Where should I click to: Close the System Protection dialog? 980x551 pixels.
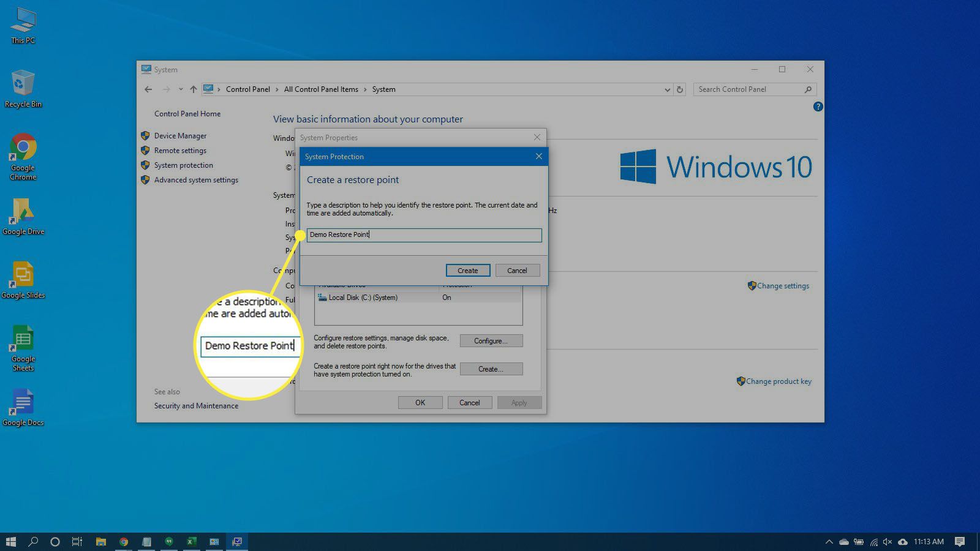pyautogui.click(x=539, y=157)
